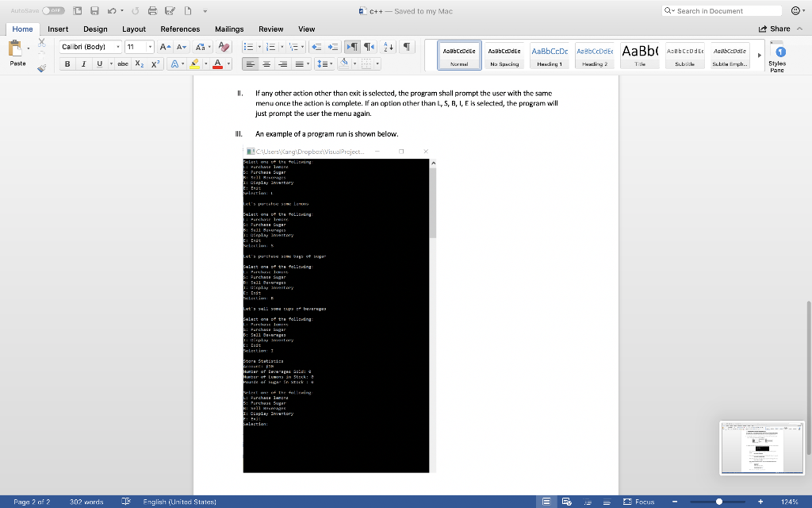The width and height of the screenshot is (812, 508).
Task: Click the Sort A-Z icon
Action: point(389,47)
